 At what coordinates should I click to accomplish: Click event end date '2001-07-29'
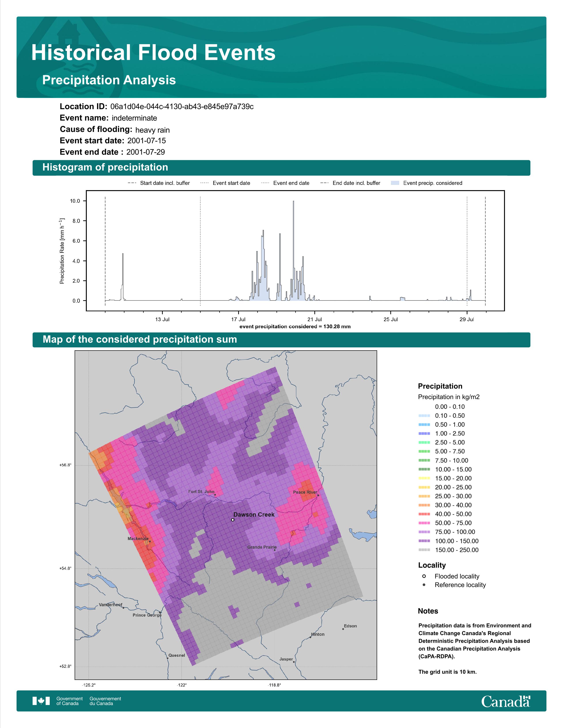145,152
